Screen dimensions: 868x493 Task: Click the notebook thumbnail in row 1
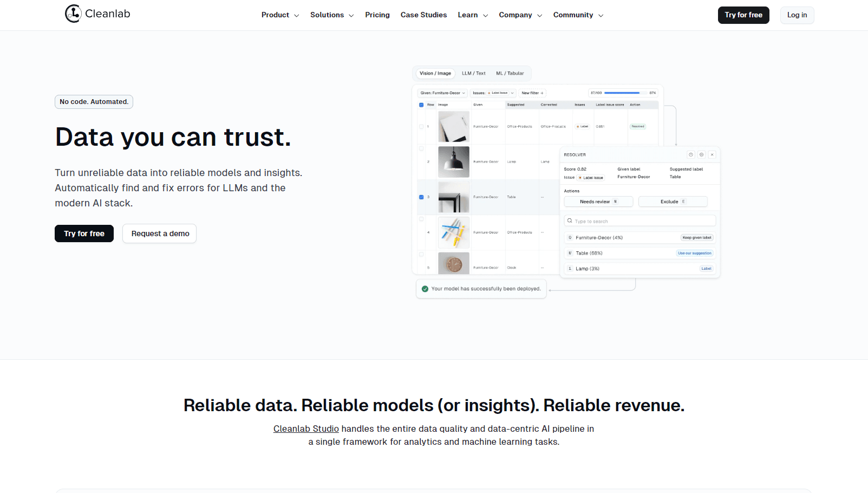click(x=454, y=127)
